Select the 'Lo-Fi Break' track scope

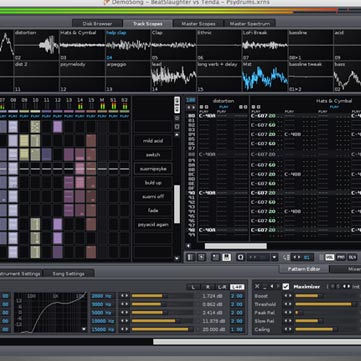pos(265,45)
